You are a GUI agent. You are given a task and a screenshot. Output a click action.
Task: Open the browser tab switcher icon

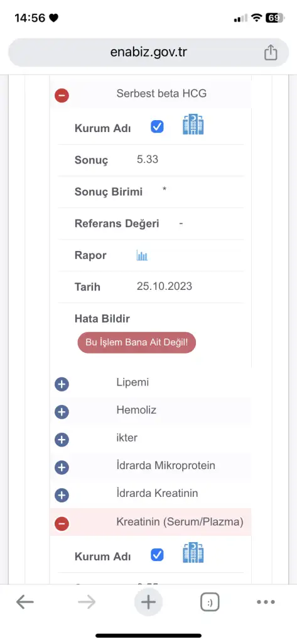pyautogui.click(x=210, y=602)
